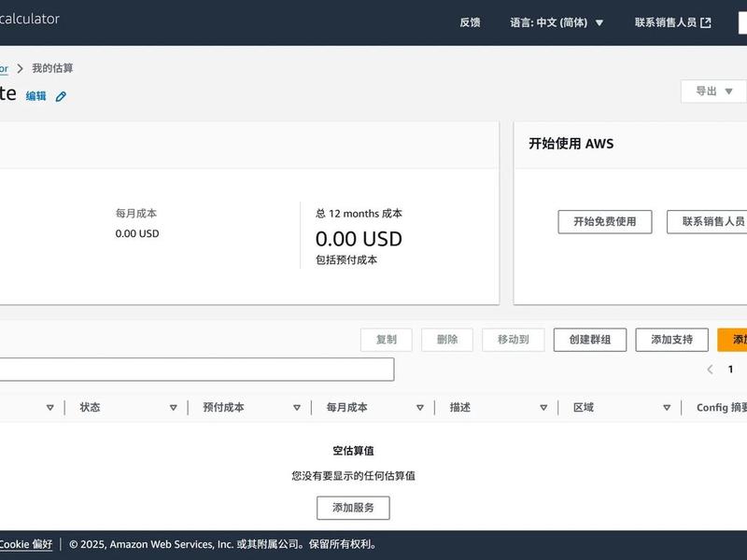Select page 1 in pagination
The width and height of the screenshot is (747, 560).
pyautogui.click(x=730, y=369)
